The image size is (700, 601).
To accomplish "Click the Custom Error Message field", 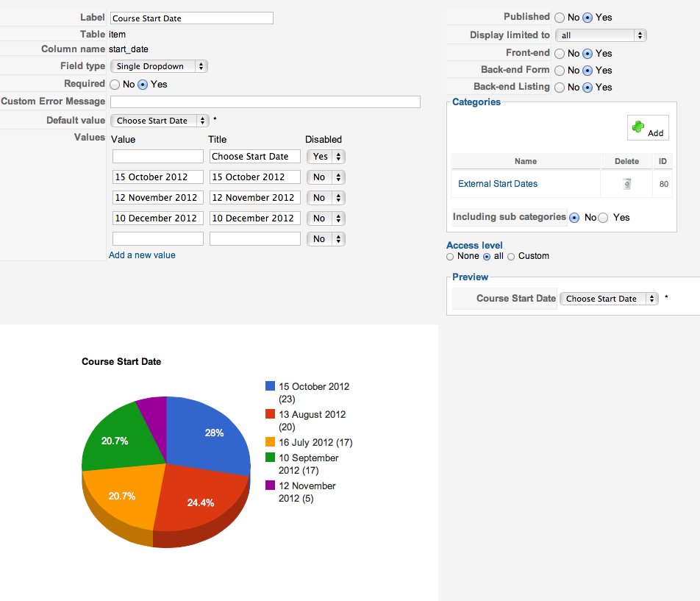I will (x=265, y=102).
